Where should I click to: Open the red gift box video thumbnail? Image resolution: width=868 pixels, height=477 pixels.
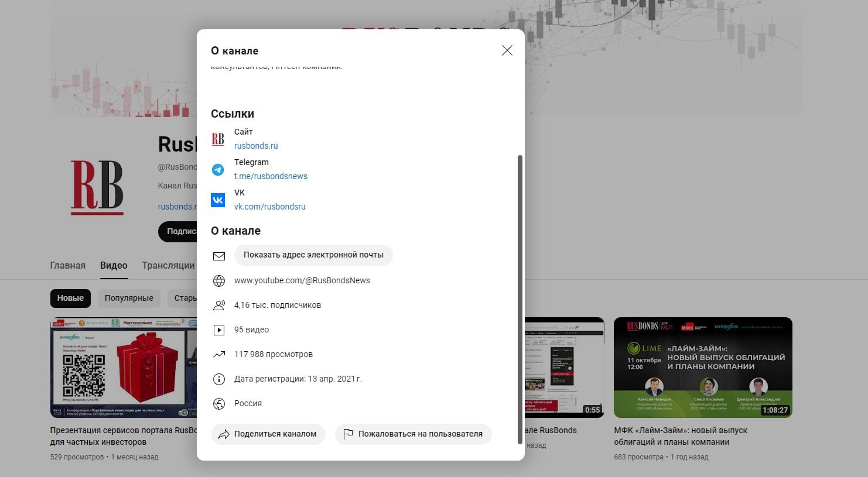124,368
